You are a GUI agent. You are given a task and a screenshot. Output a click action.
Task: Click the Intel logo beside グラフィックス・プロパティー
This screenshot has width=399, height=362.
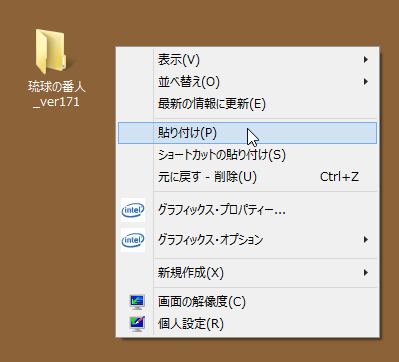[x=133, y=210]
